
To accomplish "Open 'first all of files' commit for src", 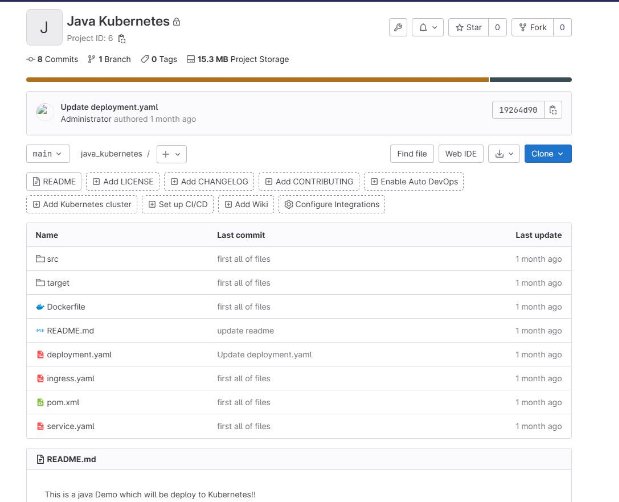I will click(244, 259).
